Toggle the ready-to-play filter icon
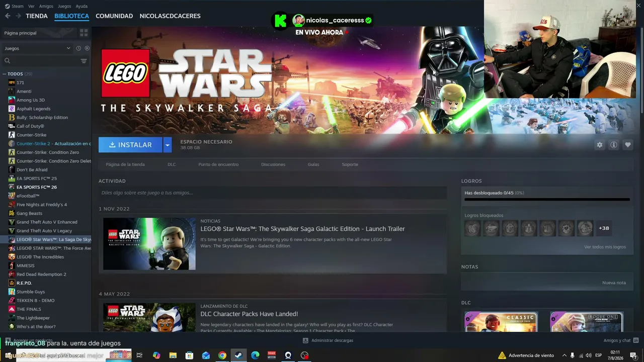The height and width of the screenshot is (362, 644). [x=87, y=48]
